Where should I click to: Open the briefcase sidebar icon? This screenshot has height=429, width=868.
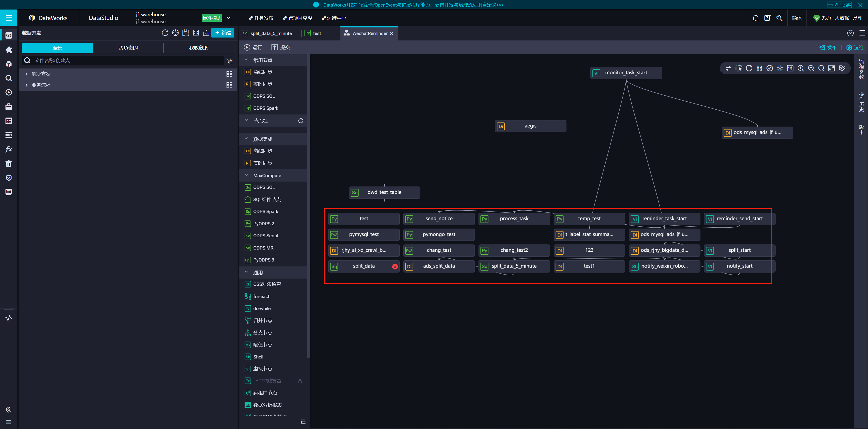click(x=9, y=106)
